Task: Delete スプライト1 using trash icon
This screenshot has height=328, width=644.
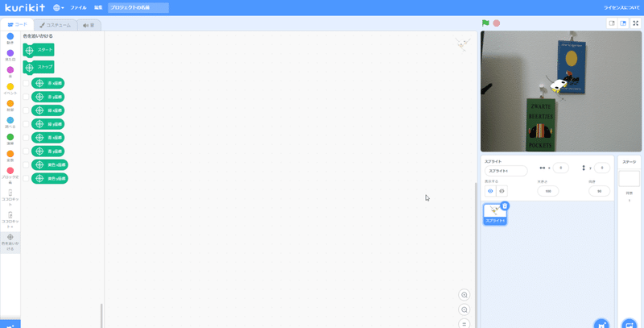Action: [505, 206]
